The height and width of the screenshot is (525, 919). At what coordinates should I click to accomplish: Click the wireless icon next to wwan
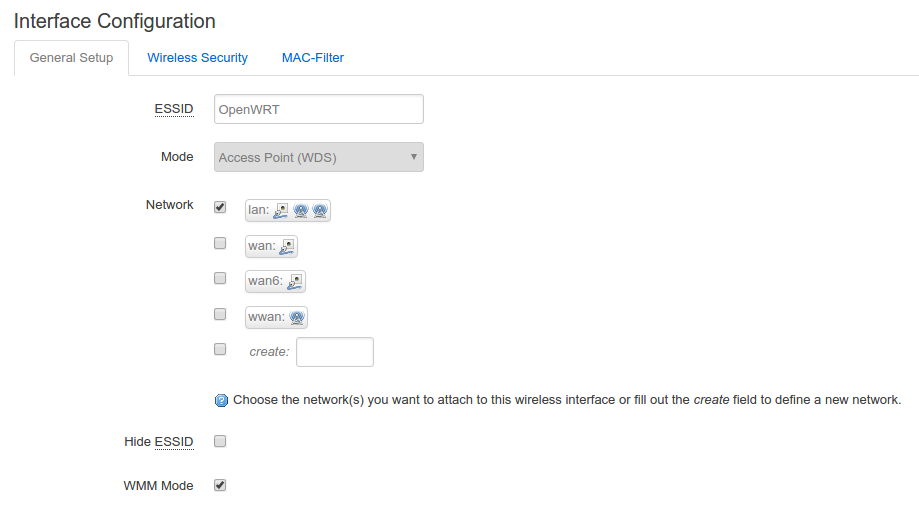[297, 318]
